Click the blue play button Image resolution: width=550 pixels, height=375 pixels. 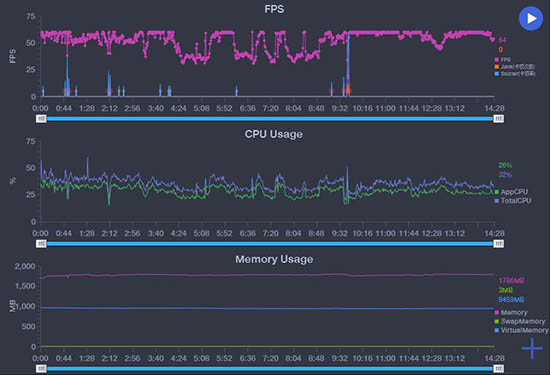531,19
